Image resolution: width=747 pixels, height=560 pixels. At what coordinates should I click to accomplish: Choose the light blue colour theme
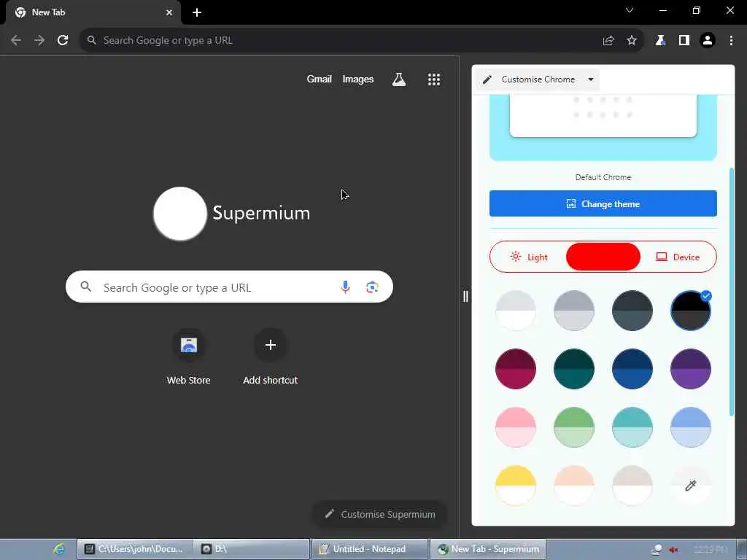(x=690, y=427)
